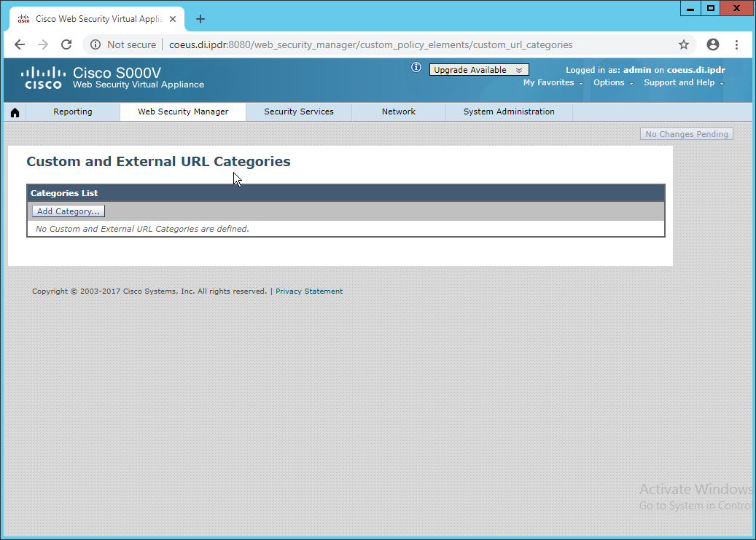The height and width of the screenshot is (540, 756).
Task: Open Chrome three-dot menu
Action: pyautogui.click(x=737, y=45)
